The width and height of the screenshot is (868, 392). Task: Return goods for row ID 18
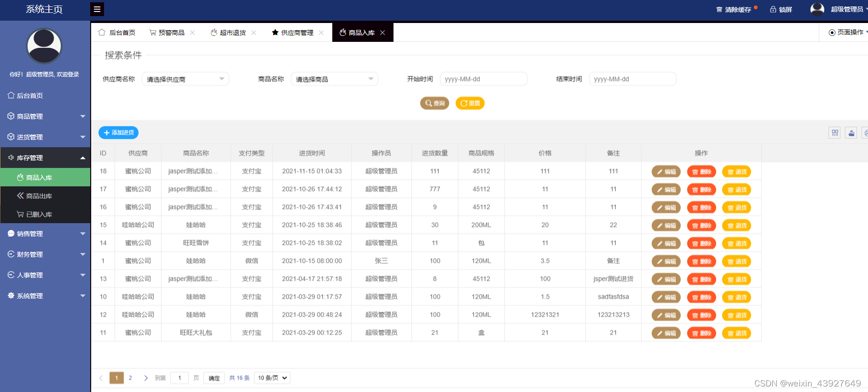737,172
